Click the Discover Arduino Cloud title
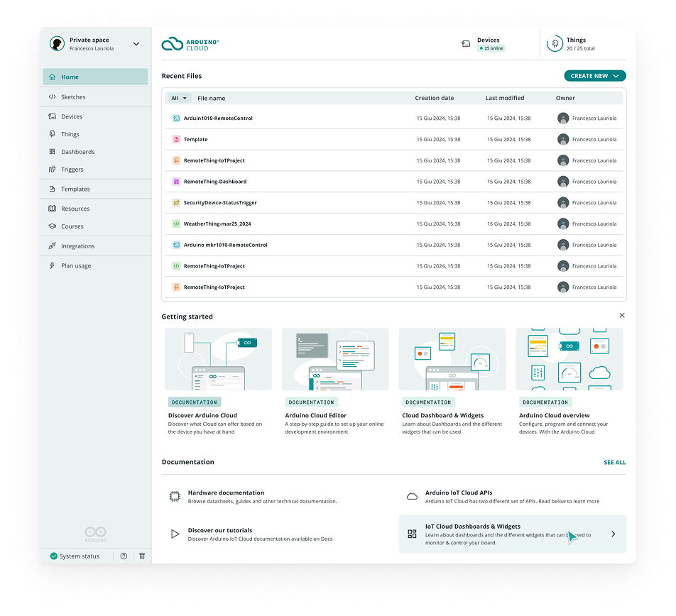 (x=202, y=415)
